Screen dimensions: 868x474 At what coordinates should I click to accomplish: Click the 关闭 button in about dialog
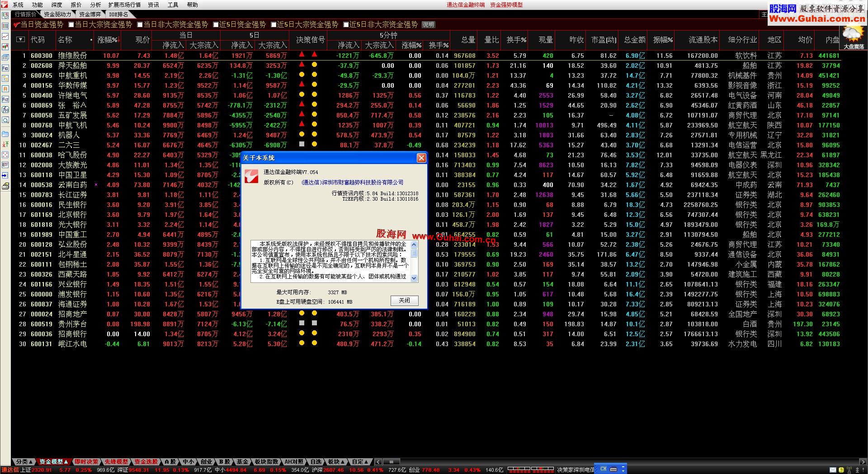click(x=404, y=300)
